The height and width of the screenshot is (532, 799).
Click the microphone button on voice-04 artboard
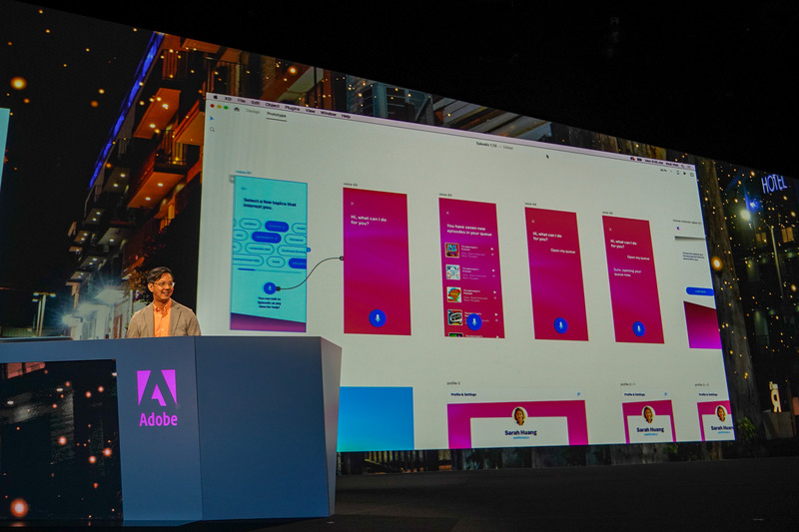(x=560, y=325)
